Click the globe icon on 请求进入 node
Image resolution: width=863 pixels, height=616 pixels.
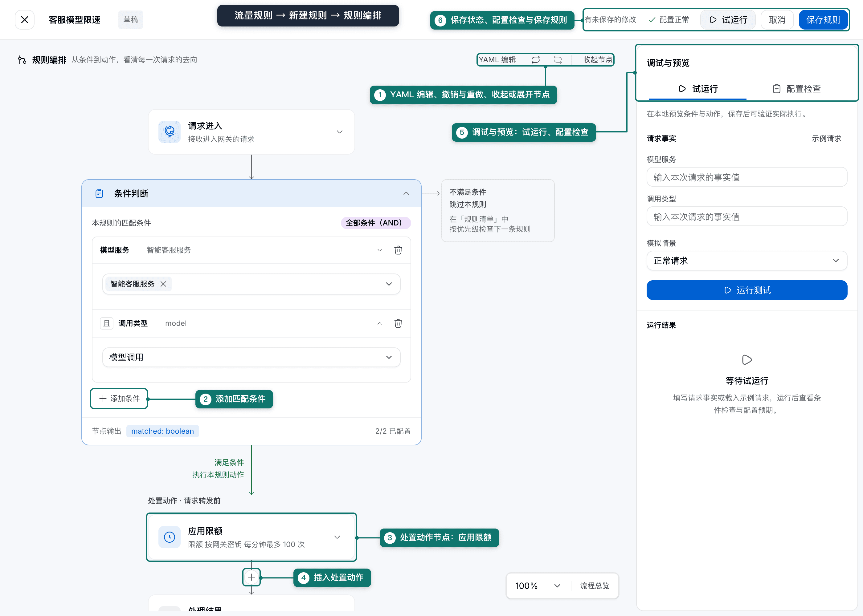click(x=169, y=132)
